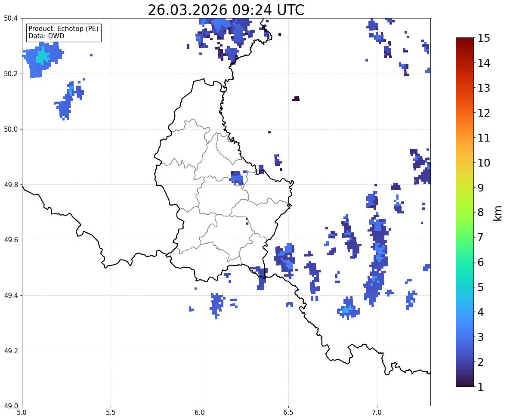Click colorbar tick label 1
The width and height of the screenshot is (507, 420).
tap(480, 387)
